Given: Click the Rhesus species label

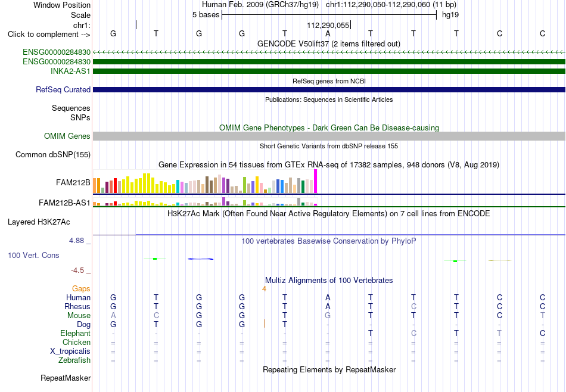Looking at the screenshot, I should click(x=77, y=306).
